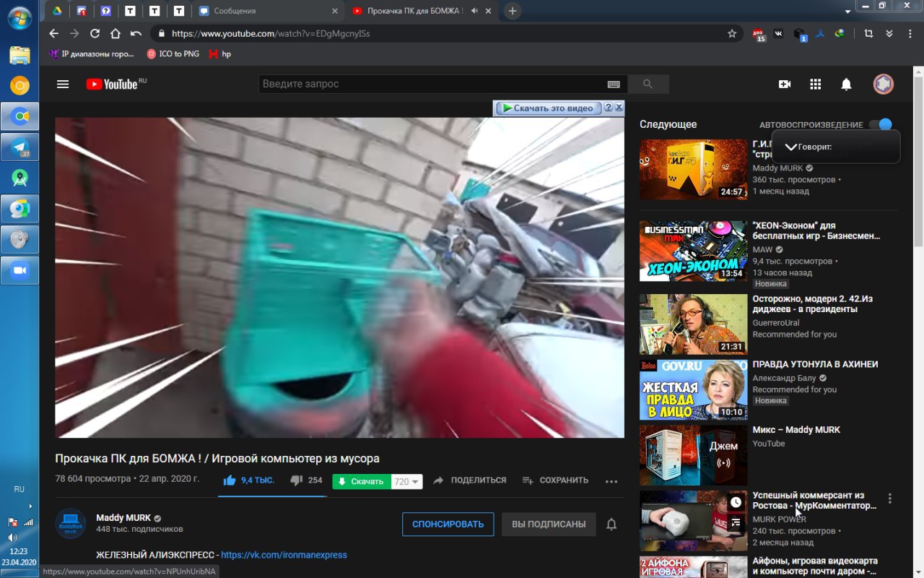Click the Windows Start orb

(x=19, y=18)
